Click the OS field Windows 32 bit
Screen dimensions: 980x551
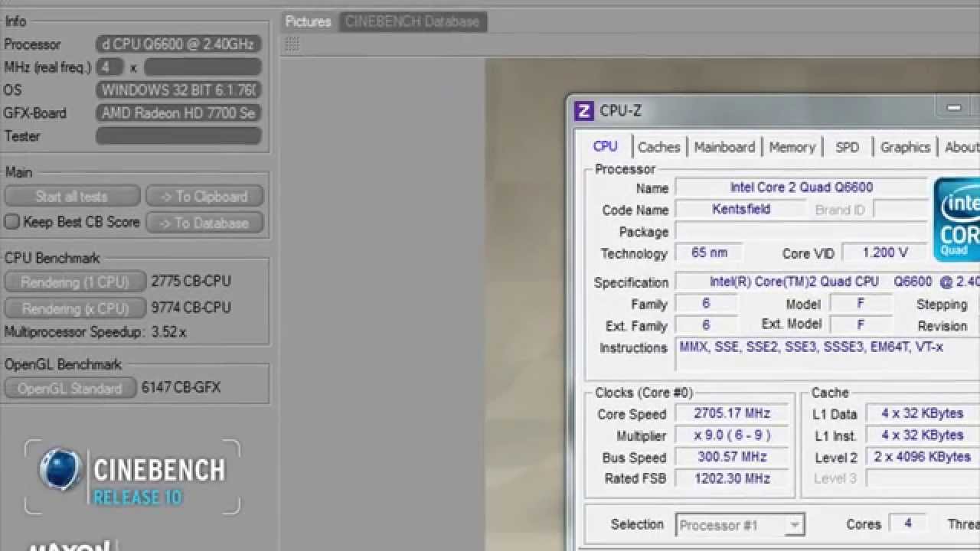178,90
